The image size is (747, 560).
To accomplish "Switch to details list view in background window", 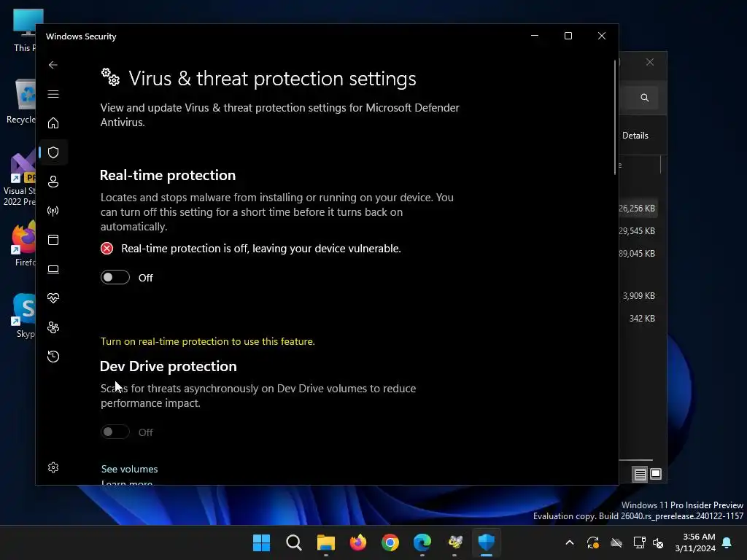I will click(x=640, y=474).
